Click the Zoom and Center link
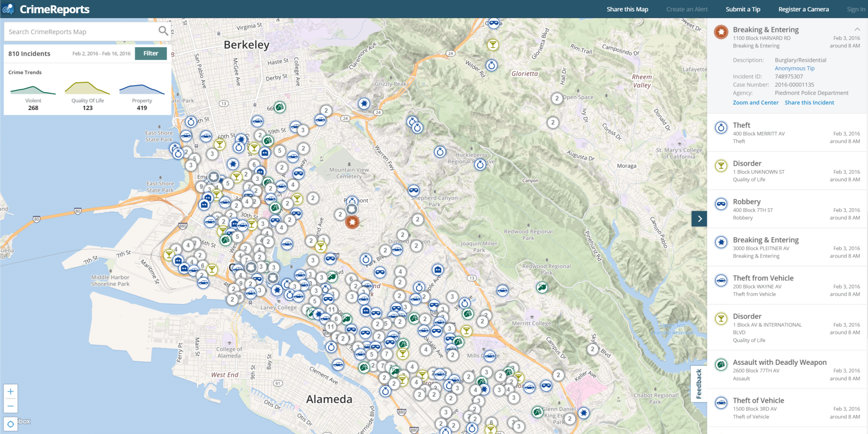868x434 pixels. point(756,103)
